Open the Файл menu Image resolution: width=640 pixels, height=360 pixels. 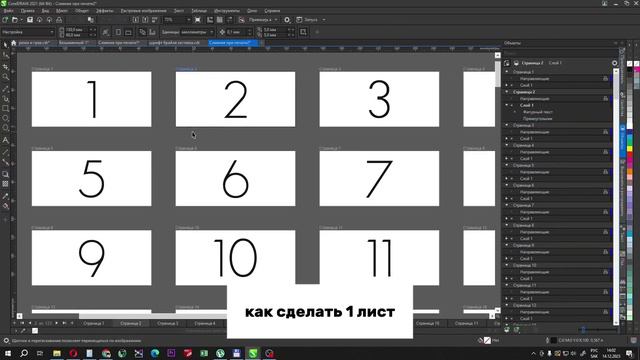(8, 11)
